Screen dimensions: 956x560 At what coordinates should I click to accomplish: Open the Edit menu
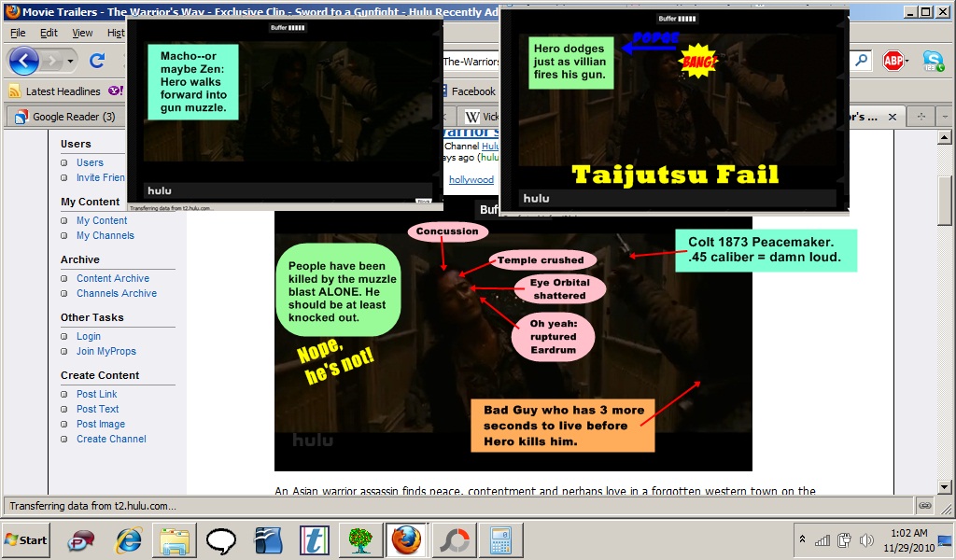pyautogui.click(x=49, y=33)
